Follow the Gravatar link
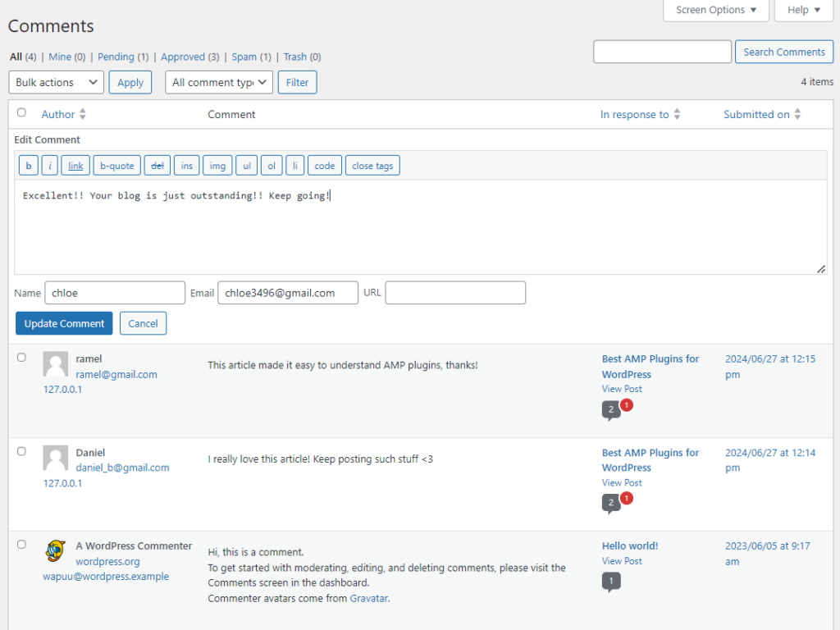The height and width of the screenshot is (630, 840). (x=368, y=598)
